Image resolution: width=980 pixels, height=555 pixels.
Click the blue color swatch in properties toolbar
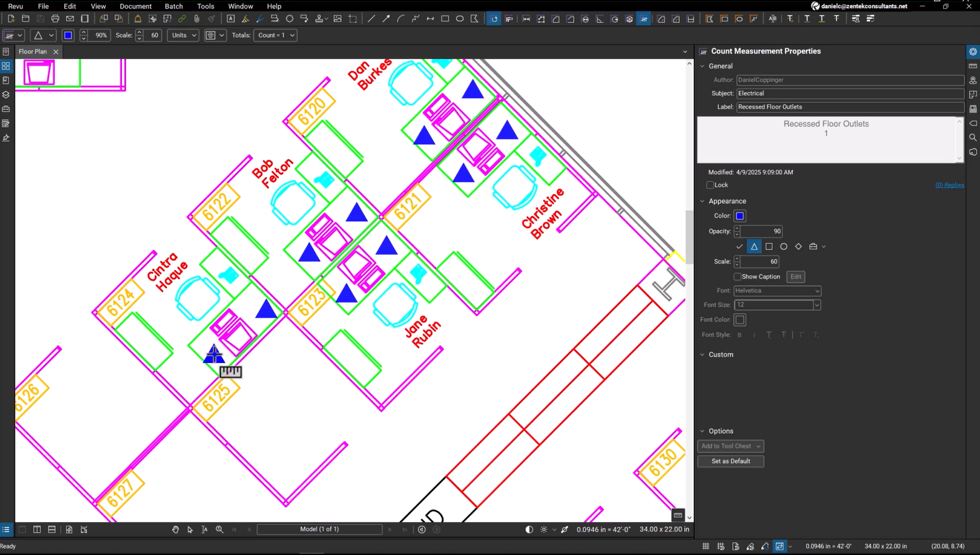pyautogui.click(x=68, y=35)
